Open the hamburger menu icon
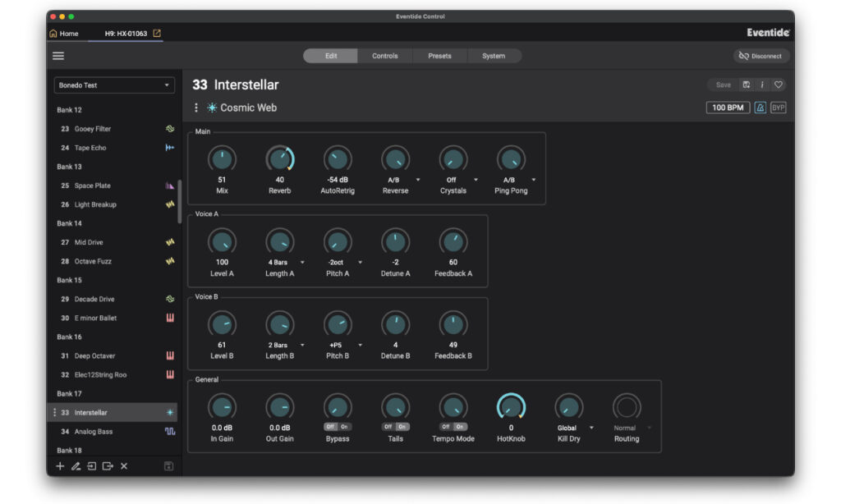Screen dimensions: 841x504 58,56
